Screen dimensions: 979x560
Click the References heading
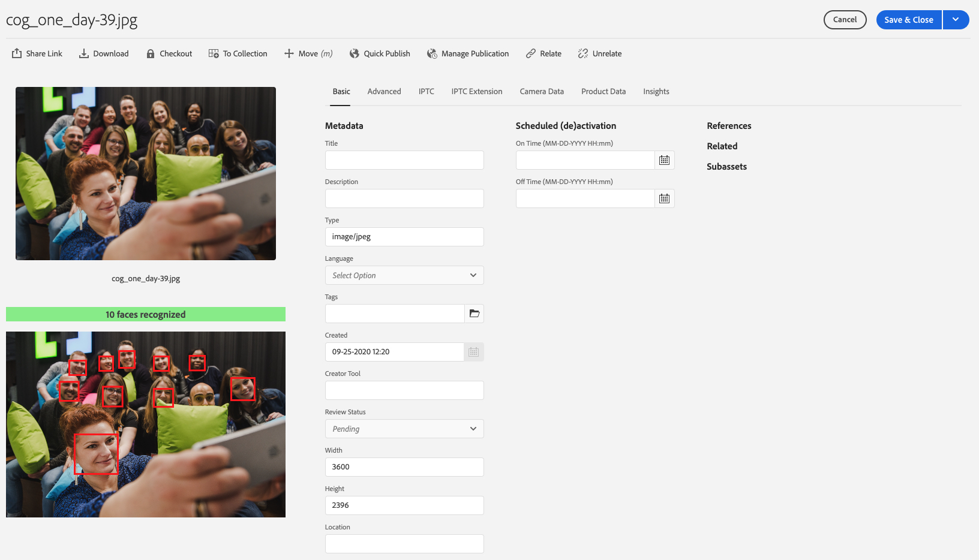(729, 126)
